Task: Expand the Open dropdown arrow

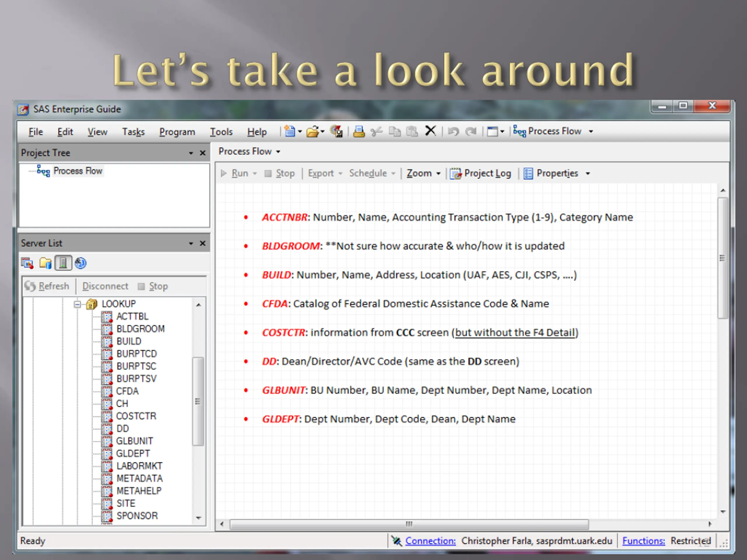Action: (322, 132)
